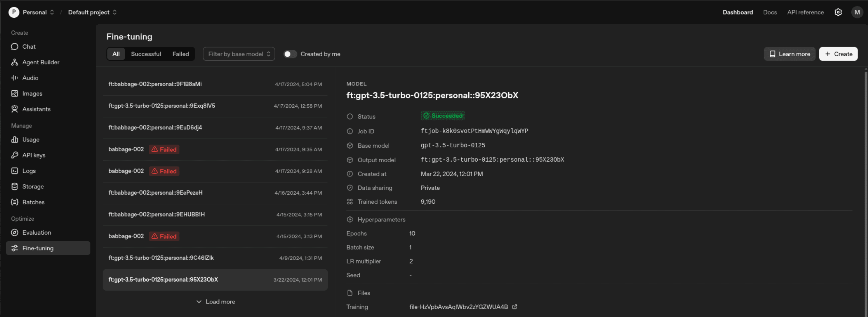Open the Assistants panel
The image size is (868, 317).
(36, 109)
